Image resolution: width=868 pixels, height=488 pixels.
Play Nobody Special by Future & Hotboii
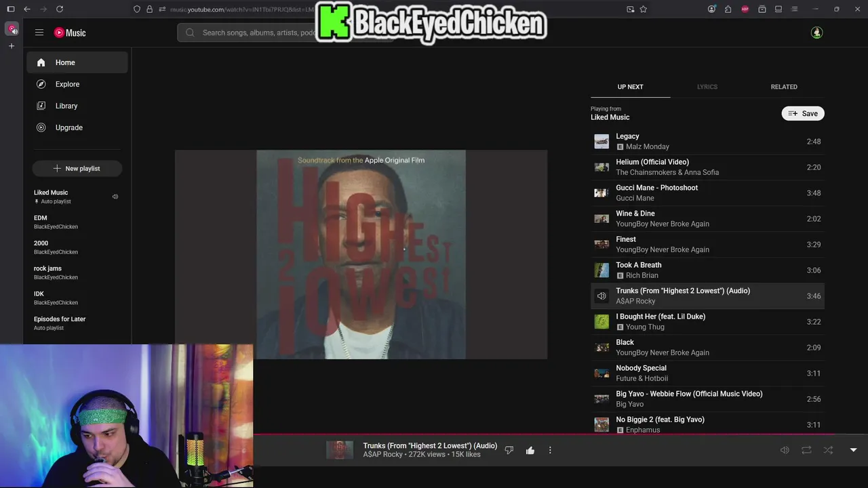click(x=707, y=373)
